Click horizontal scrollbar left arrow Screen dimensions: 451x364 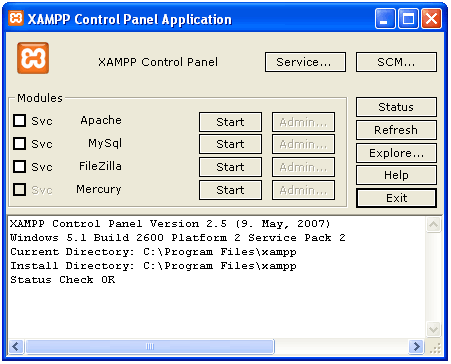click(x=16, y=347)
